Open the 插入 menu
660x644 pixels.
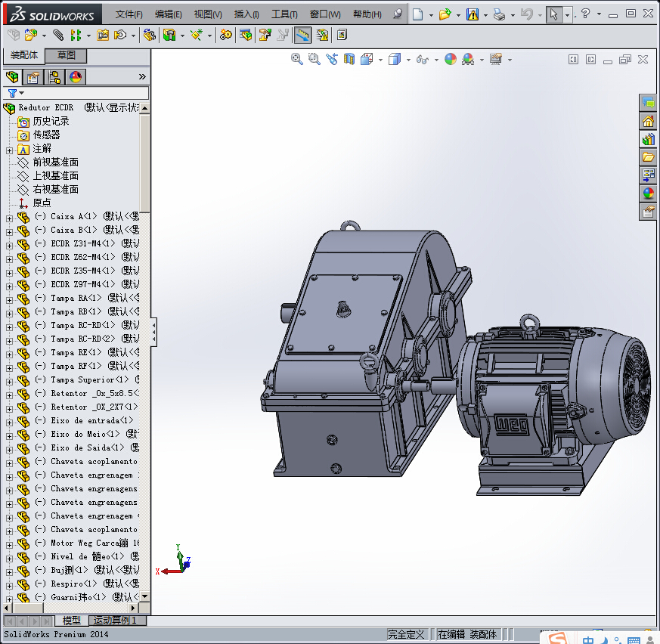click(246, 14)
